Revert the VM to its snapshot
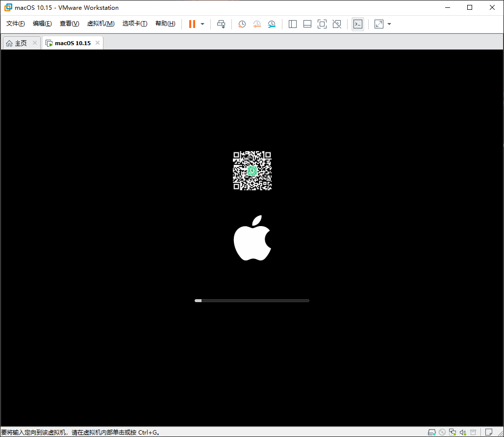 (x=257, y=24)
